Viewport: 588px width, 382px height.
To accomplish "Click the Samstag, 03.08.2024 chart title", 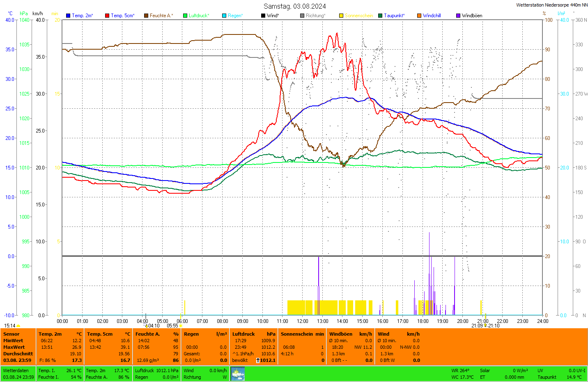I will click(294, 6).
